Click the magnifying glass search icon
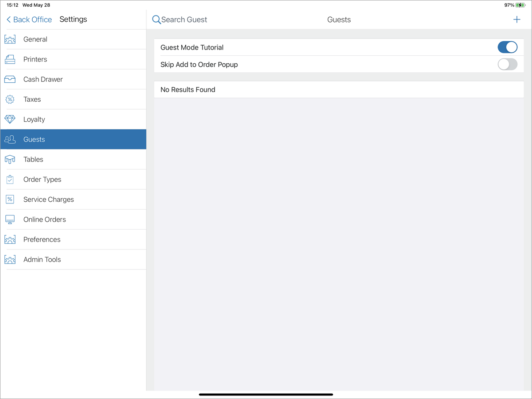Image resolution: width=532 pixels, height=399 pixels. click(x=156, y=19)
